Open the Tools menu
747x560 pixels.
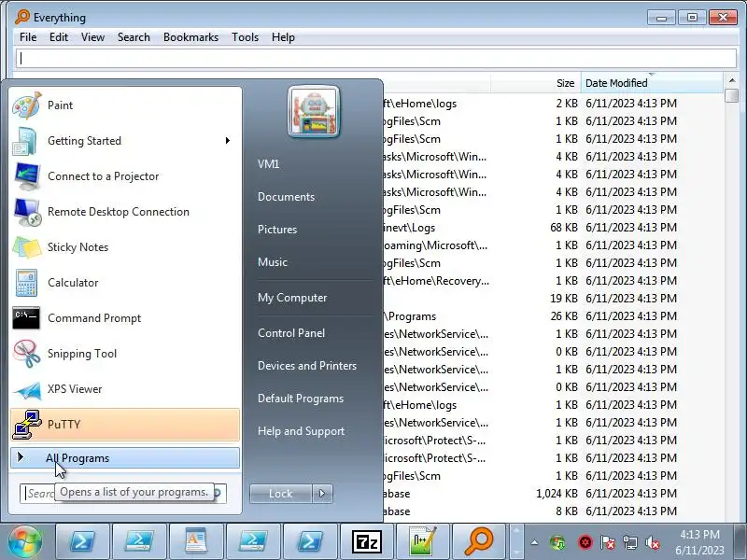(245, 37)
